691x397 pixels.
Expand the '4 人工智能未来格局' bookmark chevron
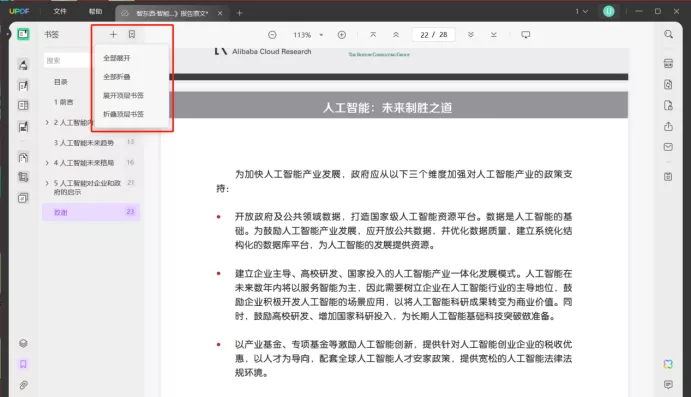[x=47, y=163]
